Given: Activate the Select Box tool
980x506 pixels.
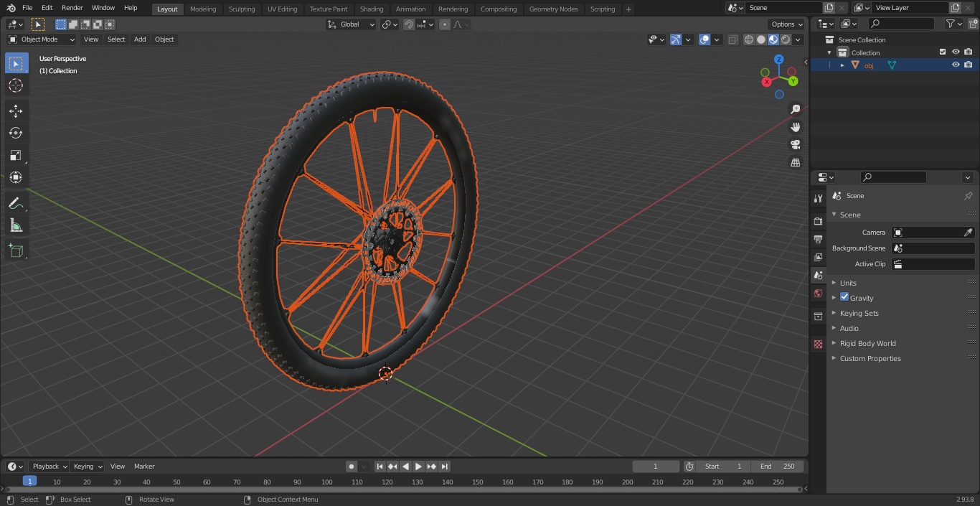Looking at the screenshot, I should (16, 63).
